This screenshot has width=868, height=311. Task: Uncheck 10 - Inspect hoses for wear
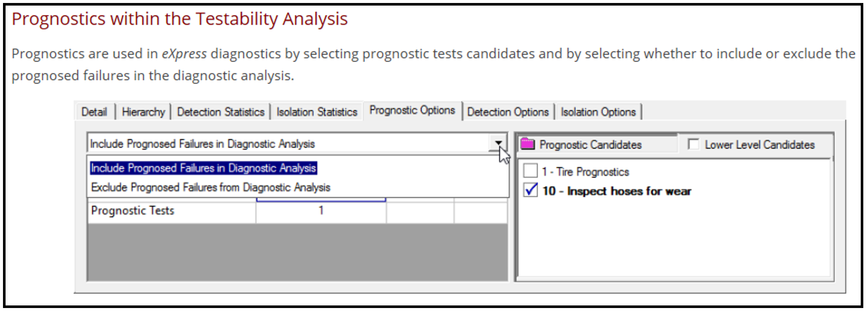pos(530,190)
